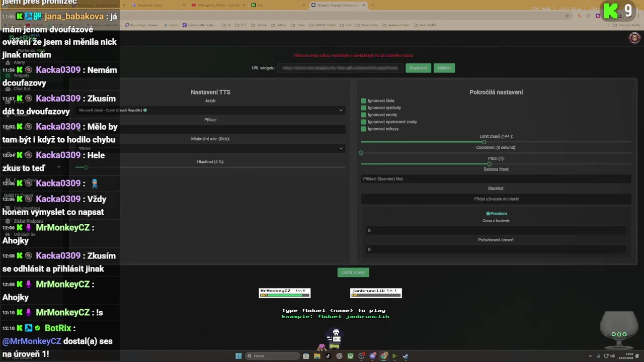Image resolution: width=644 pixels, height=362 pixels.
Task: Expand the Minimální role (Kick) dropdown
Action: pyautogui.click(x=211, y=148)
